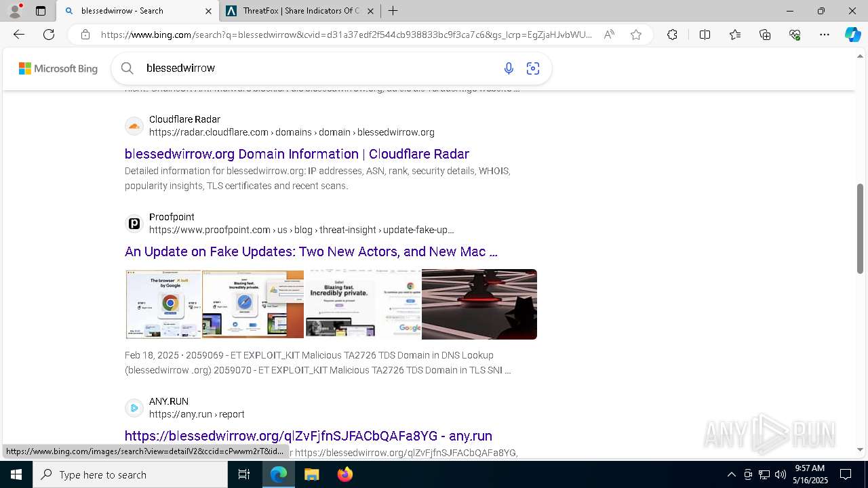Open Extensions puzzle icon
This screenshot has height=488, width=868.
[672, 35]
